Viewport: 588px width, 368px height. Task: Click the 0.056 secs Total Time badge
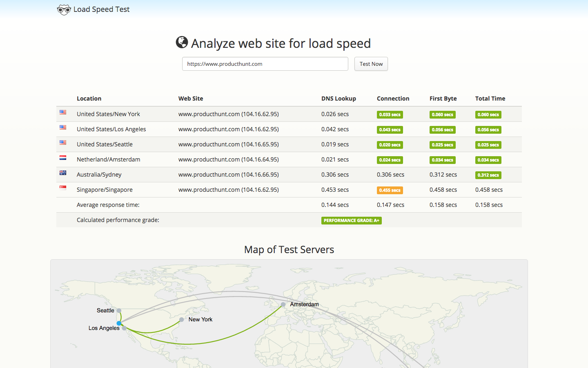coord(488,130)
